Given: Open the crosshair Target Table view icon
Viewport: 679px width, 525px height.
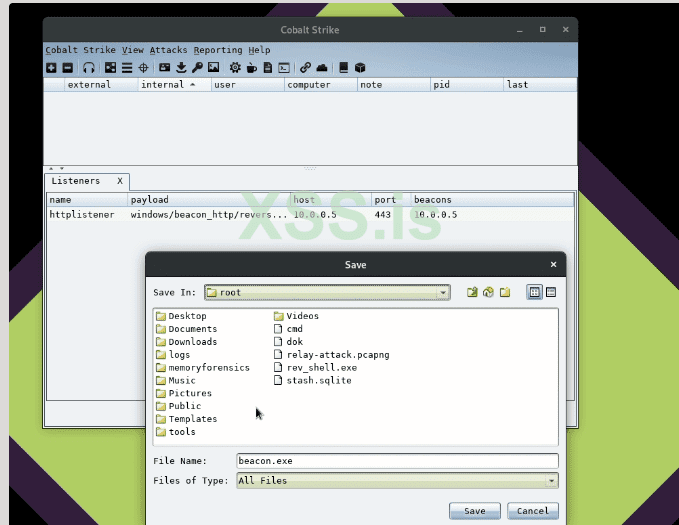Looking at the screenshot, I should click(144, 68).
